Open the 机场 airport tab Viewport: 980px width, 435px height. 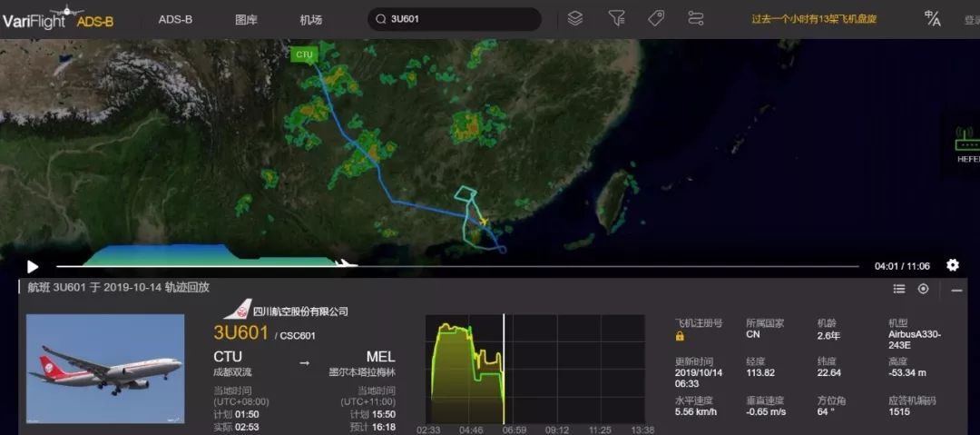click(310, 19)
